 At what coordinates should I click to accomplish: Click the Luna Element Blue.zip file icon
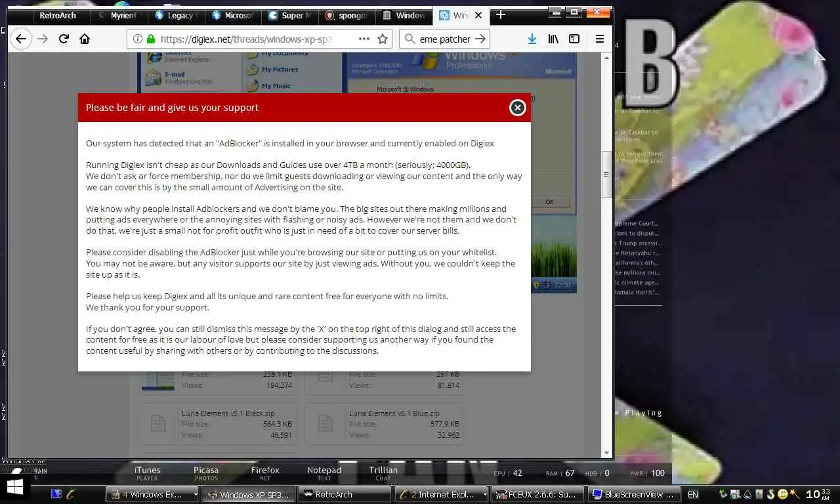[x=325, y=423]
